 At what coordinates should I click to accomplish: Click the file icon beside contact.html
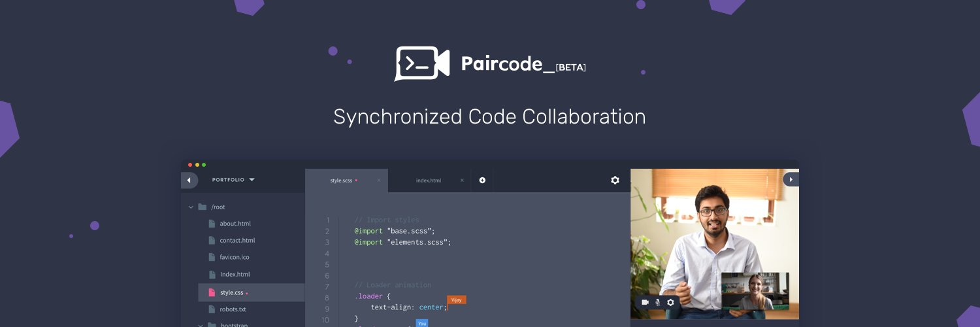(x=212, y=241)
